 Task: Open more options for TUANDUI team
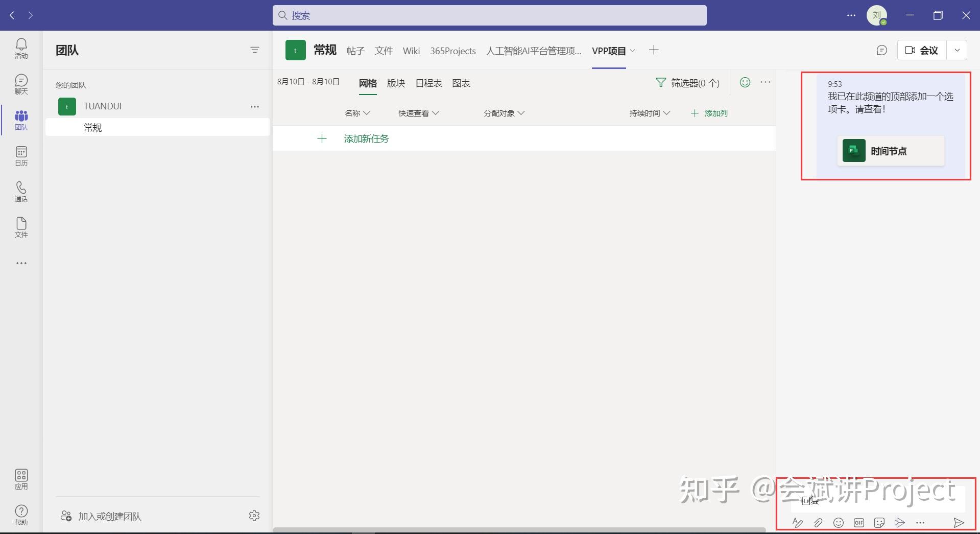[x=255, y=106]
